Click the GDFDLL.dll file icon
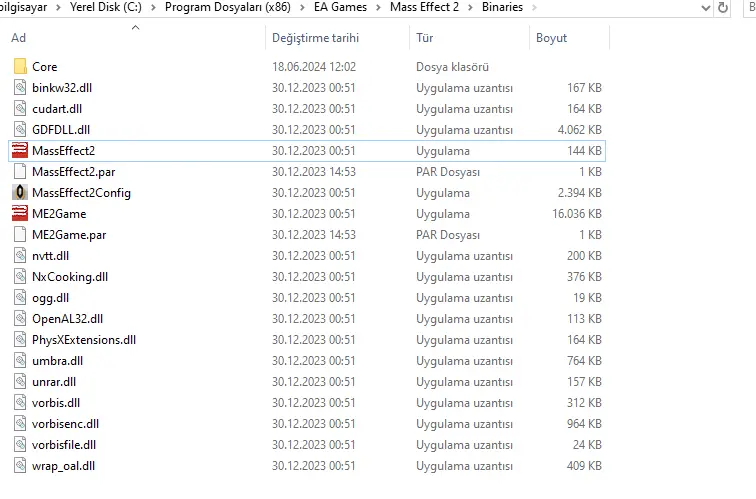The height and width of the screenshot is (499, 756). pyautogui.click(x=20, y=130)
